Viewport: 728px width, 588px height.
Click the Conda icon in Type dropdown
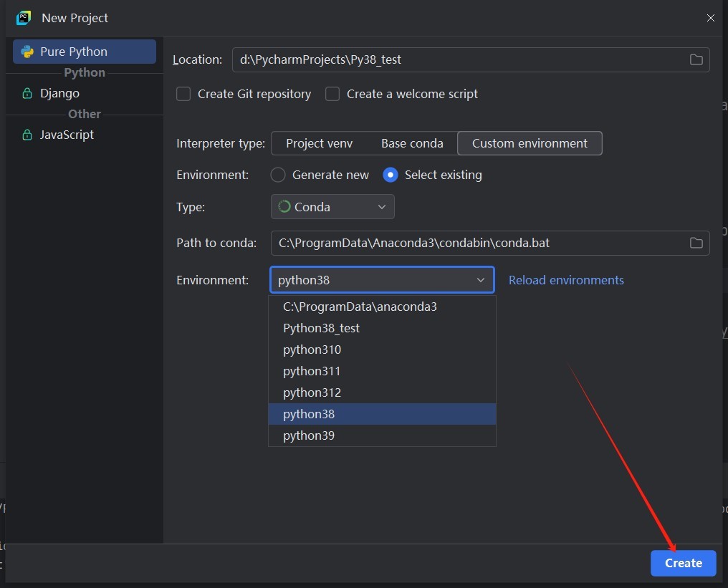tap(284, 207)
